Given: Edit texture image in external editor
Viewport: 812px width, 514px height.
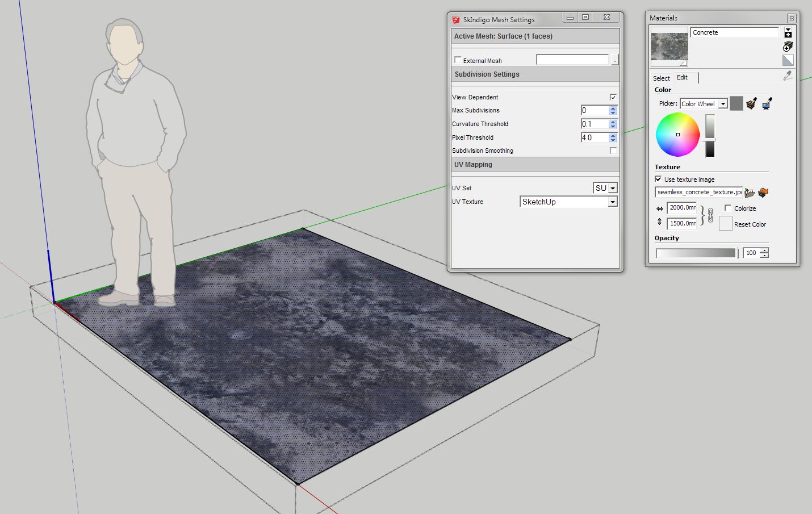Looking at the screenshot, I should [x=763, y=193].
